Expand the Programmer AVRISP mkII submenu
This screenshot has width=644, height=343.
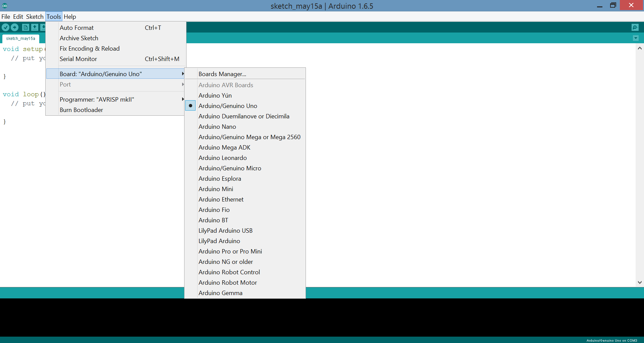[116, 100]
